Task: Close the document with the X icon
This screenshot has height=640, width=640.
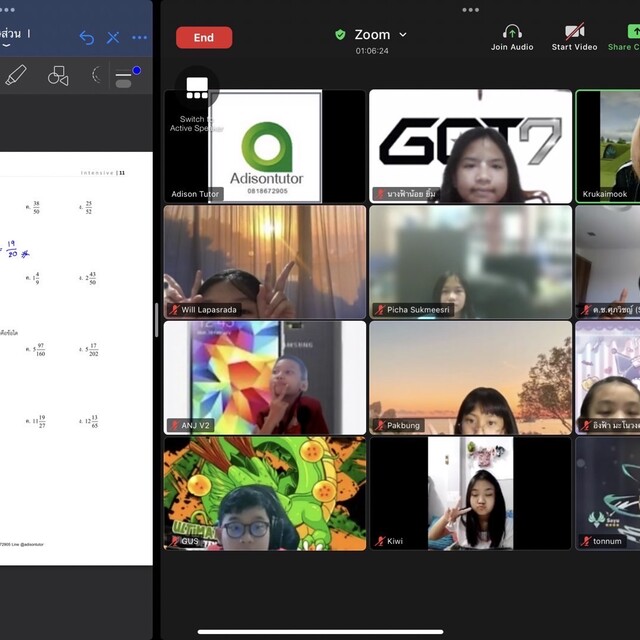Action: coord(113,38)
